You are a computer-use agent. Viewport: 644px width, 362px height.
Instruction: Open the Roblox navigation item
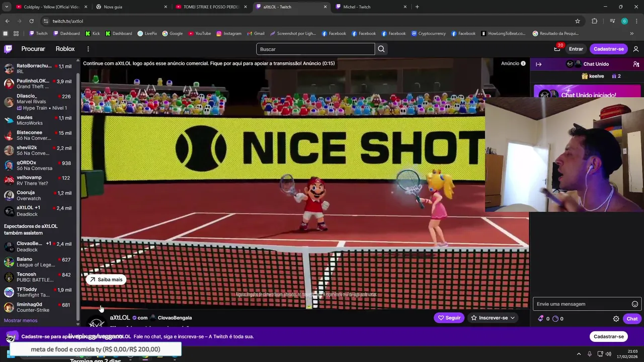coord(65,49)
